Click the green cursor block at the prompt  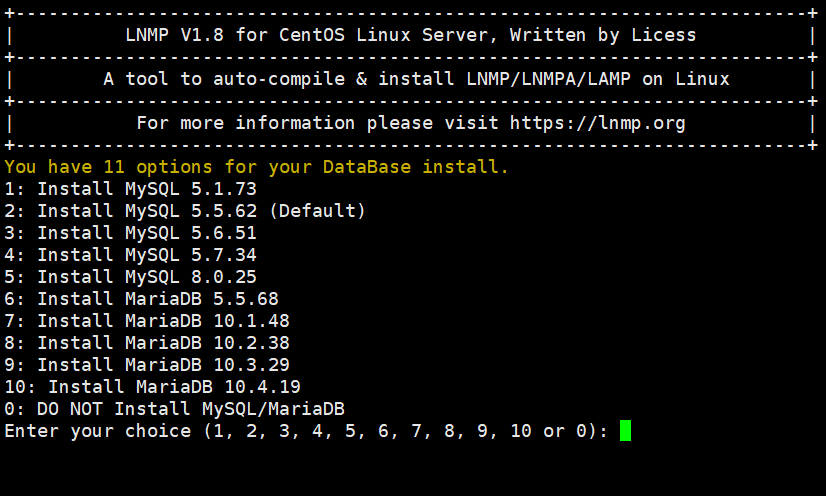(x=625, y=431)
